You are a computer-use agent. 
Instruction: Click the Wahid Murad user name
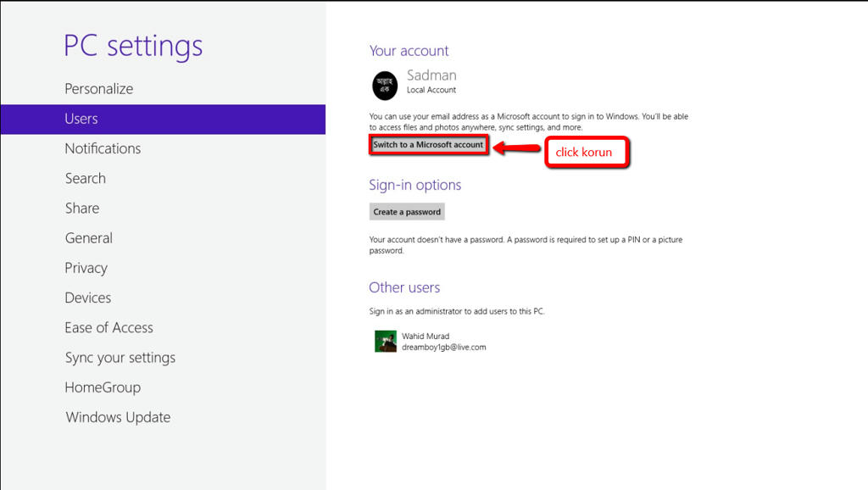pos(426,337)
